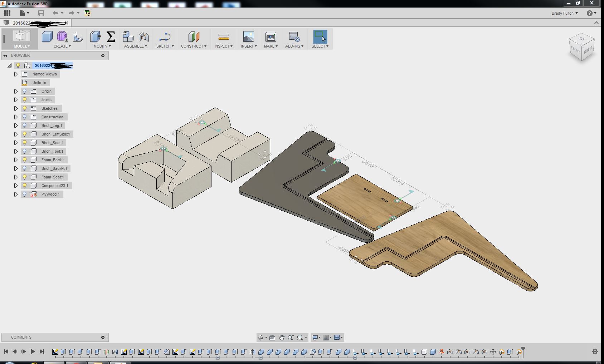Click the Measure ruler icon under Inspect
This screenshot has width=604, height=364.
point(223,37)
